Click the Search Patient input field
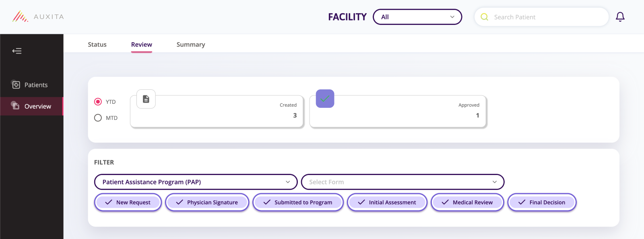The image size is (644, 239). (541, 17)
